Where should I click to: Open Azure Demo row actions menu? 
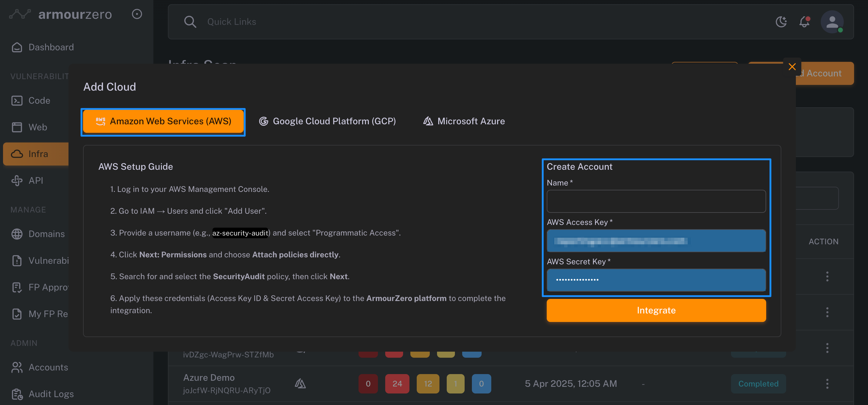click(827, 383)
